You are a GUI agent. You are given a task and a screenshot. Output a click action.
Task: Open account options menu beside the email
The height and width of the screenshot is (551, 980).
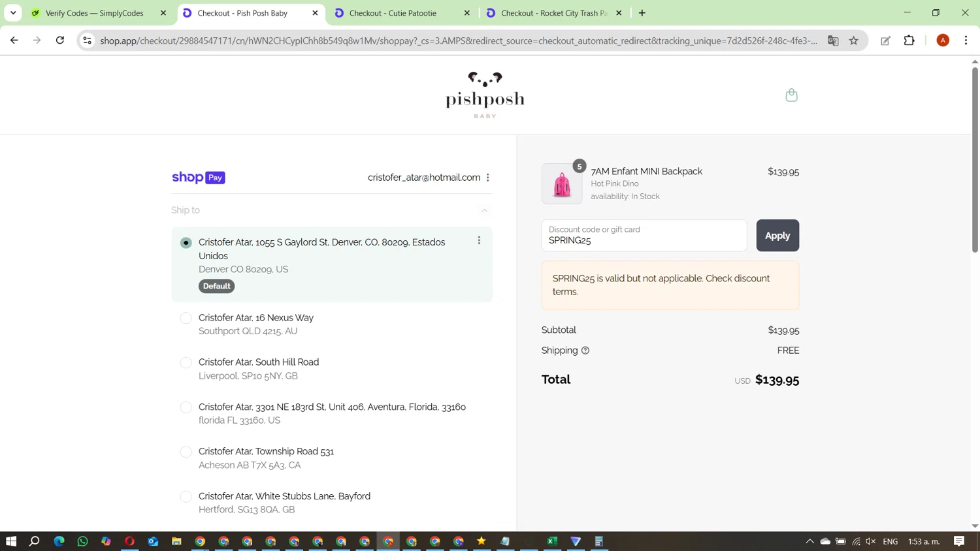pyautogui.click(x=488, y=178)
